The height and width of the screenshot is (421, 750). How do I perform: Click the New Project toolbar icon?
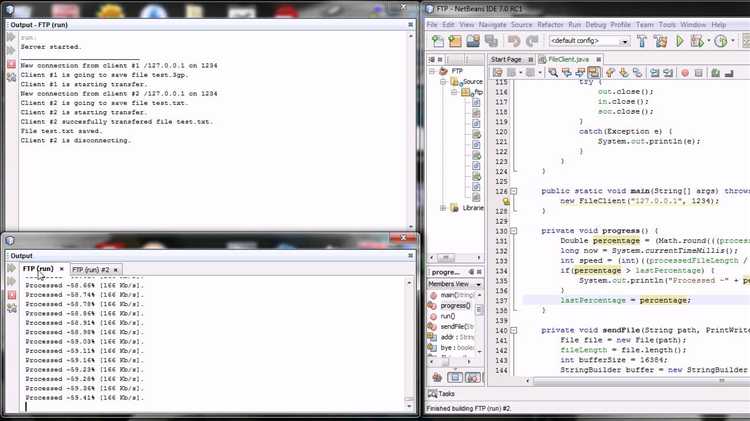tap(455, 41)
